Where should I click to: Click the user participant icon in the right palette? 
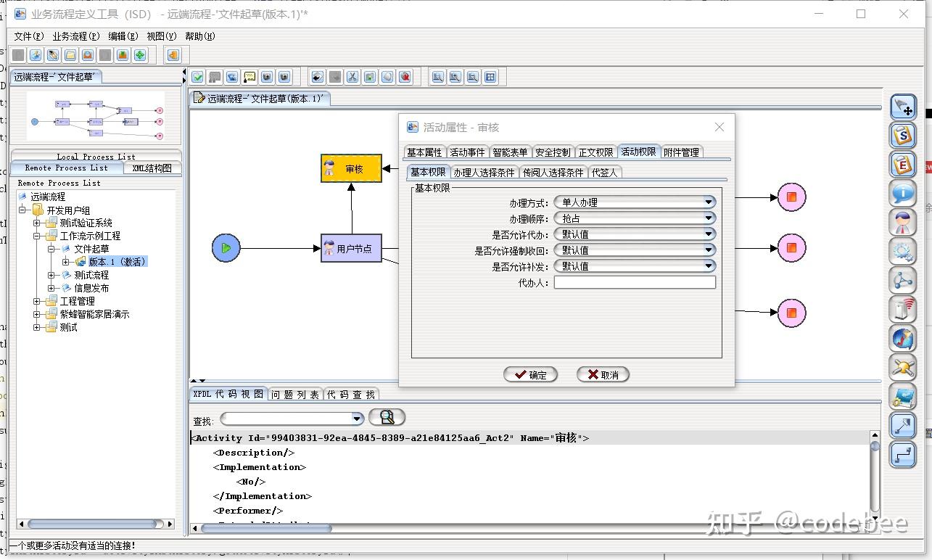pos(902,222)
